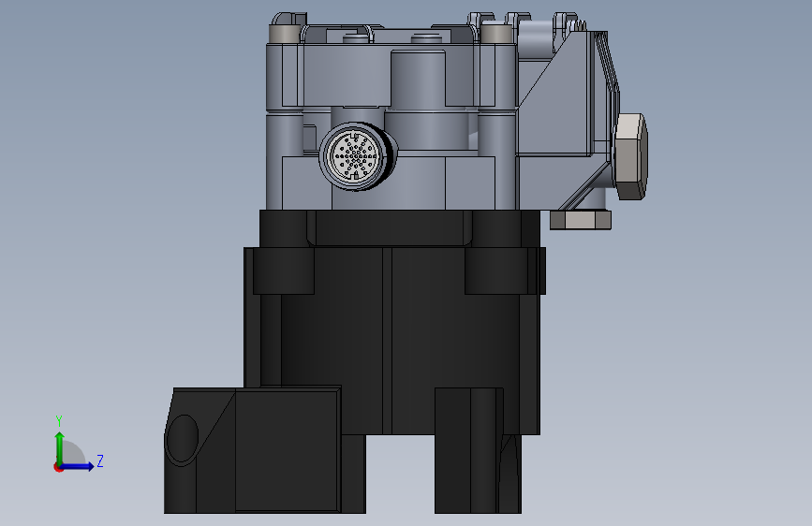Image resolution: width=812 pixels, height=526 pixels.
Task: Select the black right leg of the housing
Action: pyautogui.click(x=478, y=450)
